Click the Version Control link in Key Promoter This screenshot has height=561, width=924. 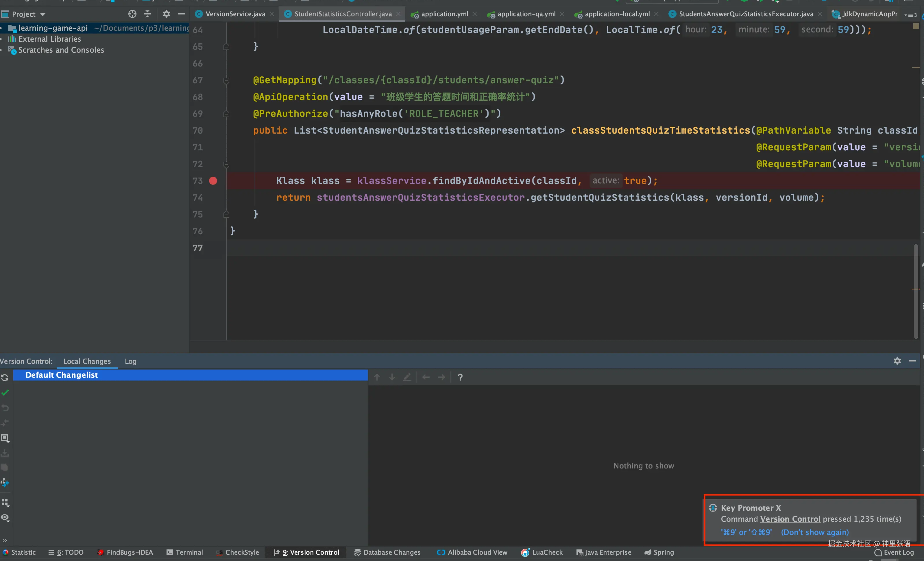coord(790,519)
